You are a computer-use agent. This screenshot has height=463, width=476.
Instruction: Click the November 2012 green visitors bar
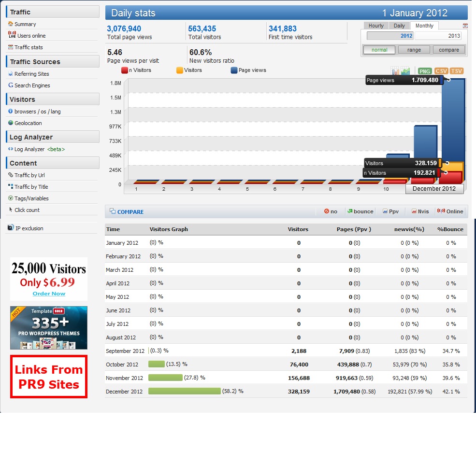click(165, 378)
